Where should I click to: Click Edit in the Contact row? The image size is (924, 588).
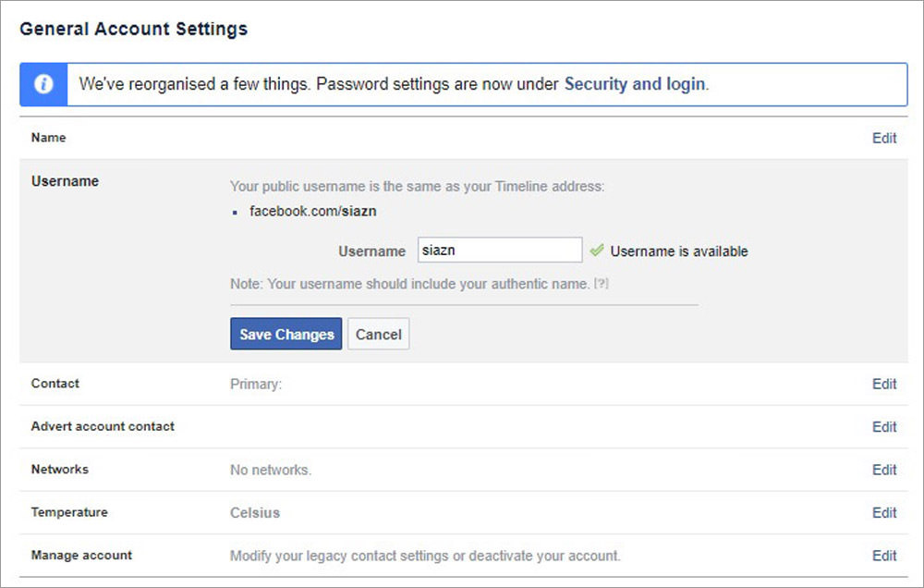[x=884, y=384]
